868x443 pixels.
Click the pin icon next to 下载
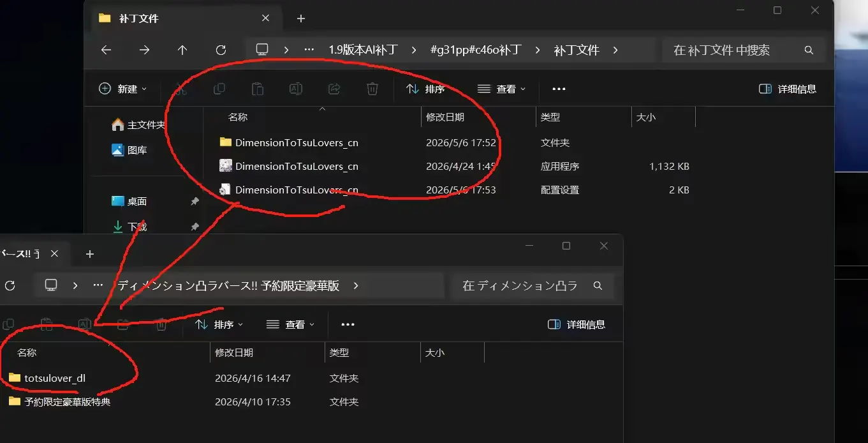click(x=195, y=227)
